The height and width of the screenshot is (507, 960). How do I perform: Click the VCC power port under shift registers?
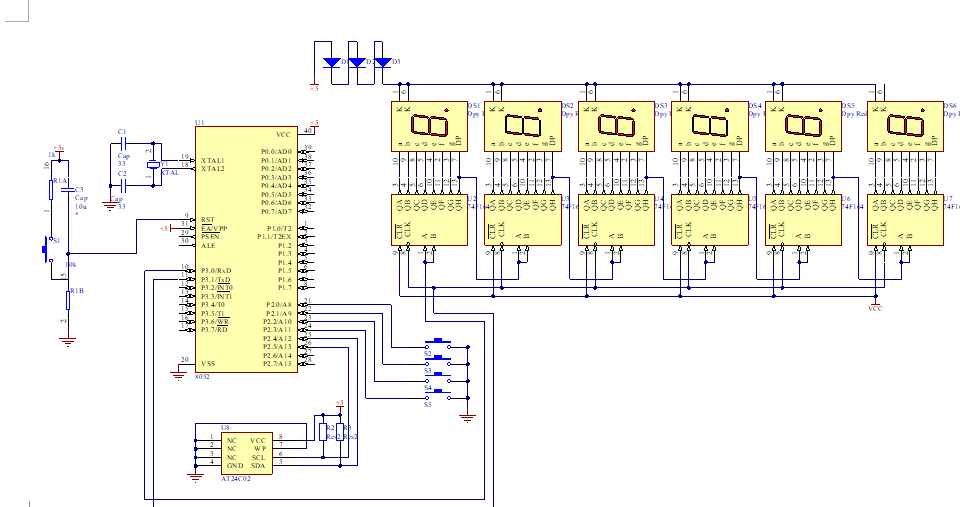pos(876,306)
